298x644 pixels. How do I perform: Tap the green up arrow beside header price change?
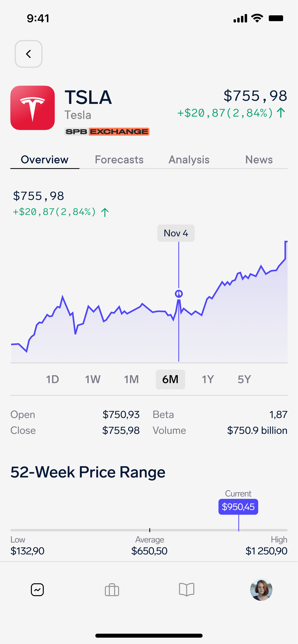[281, 113]
